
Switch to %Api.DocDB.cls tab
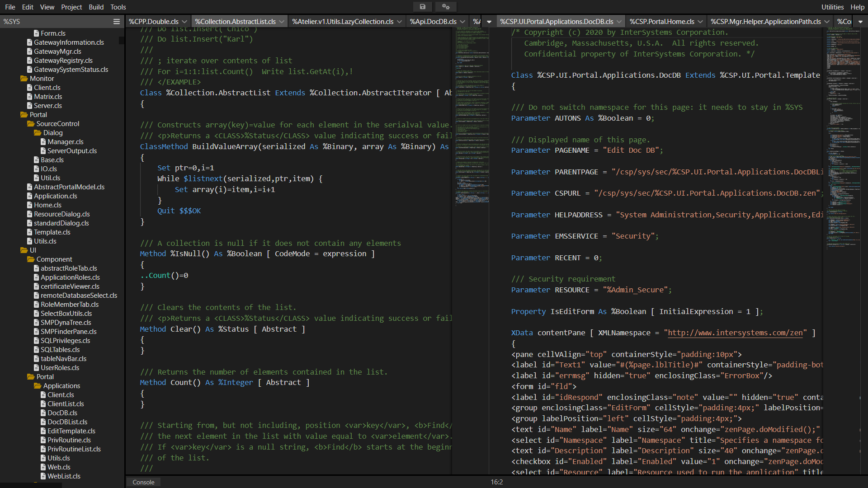(433, 22)
